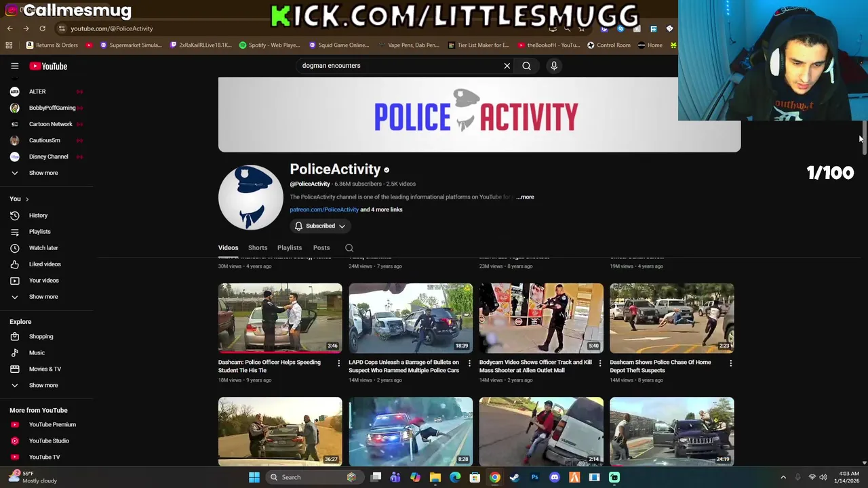Open Liked videos in the sidebar
868x488 pixels.
pos(46,264)
